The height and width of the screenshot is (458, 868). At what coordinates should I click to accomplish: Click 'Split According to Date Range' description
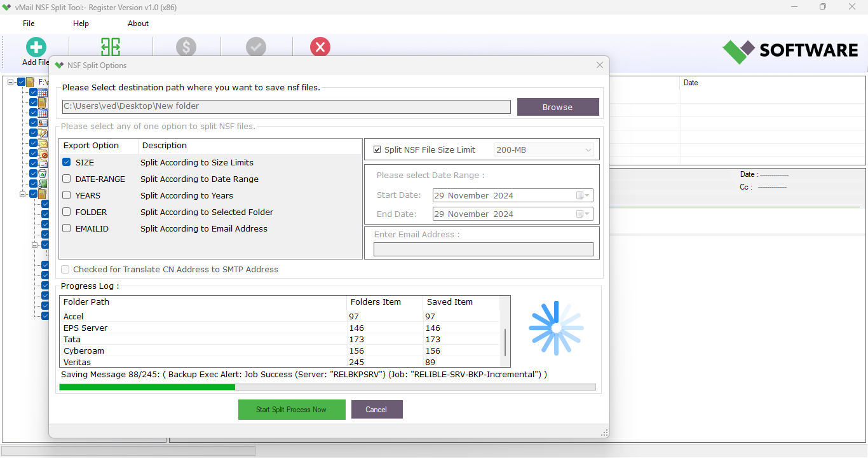(200, 179)
